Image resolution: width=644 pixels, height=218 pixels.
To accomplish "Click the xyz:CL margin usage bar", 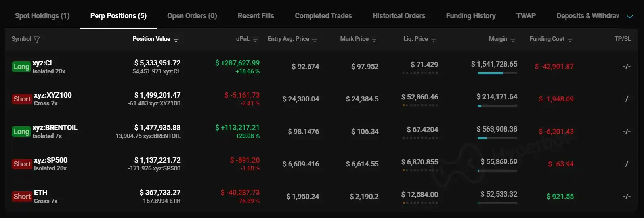I will (x=497, y=73).
